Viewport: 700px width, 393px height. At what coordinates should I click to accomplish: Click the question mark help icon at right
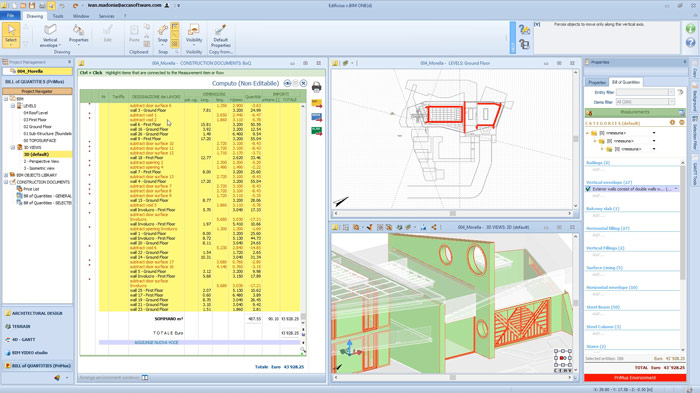click(x=690, y=42)
